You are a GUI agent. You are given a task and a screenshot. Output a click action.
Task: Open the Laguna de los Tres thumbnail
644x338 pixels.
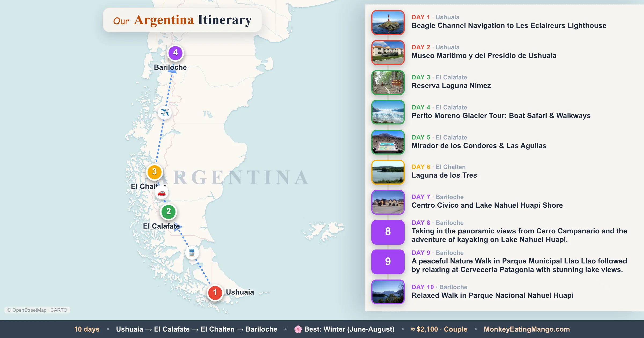pyautogui.click(x=388, y=172)
